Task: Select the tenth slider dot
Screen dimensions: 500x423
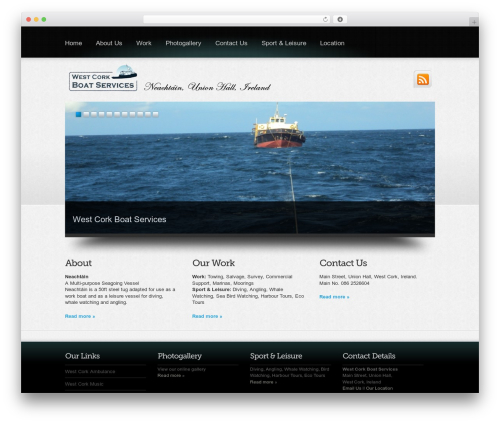Action: point(148,114)
